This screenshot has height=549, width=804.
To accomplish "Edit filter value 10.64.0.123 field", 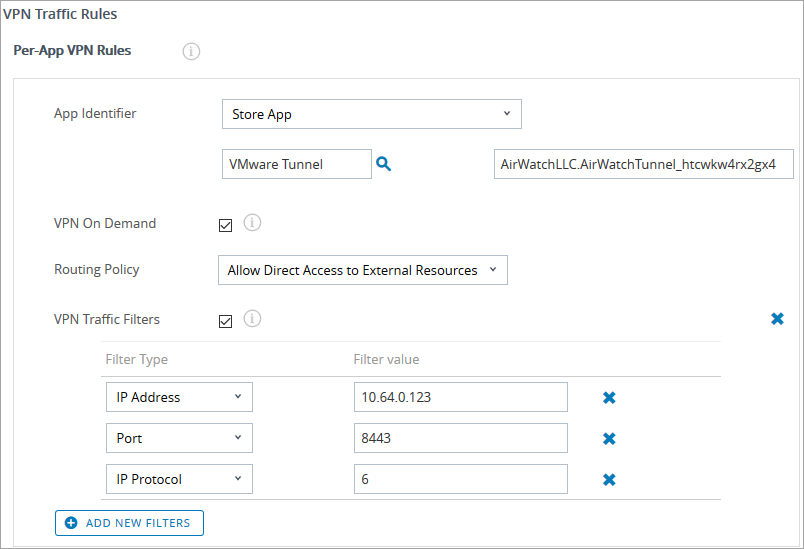I will 460,397.
